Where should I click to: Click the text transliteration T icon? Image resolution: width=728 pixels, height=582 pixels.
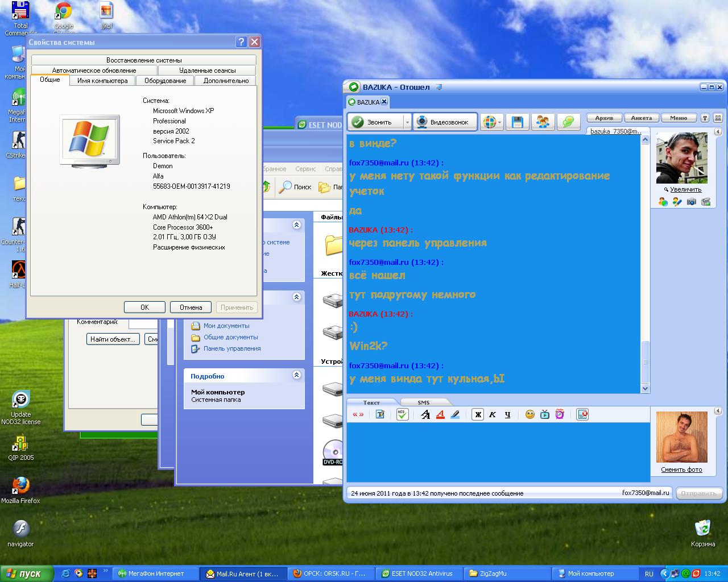(x=380, y=414)
